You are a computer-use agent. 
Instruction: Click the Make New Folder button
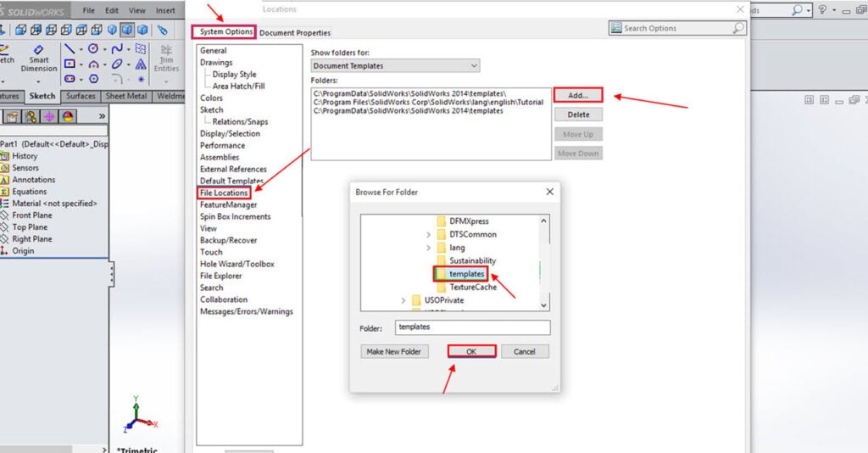394,352
